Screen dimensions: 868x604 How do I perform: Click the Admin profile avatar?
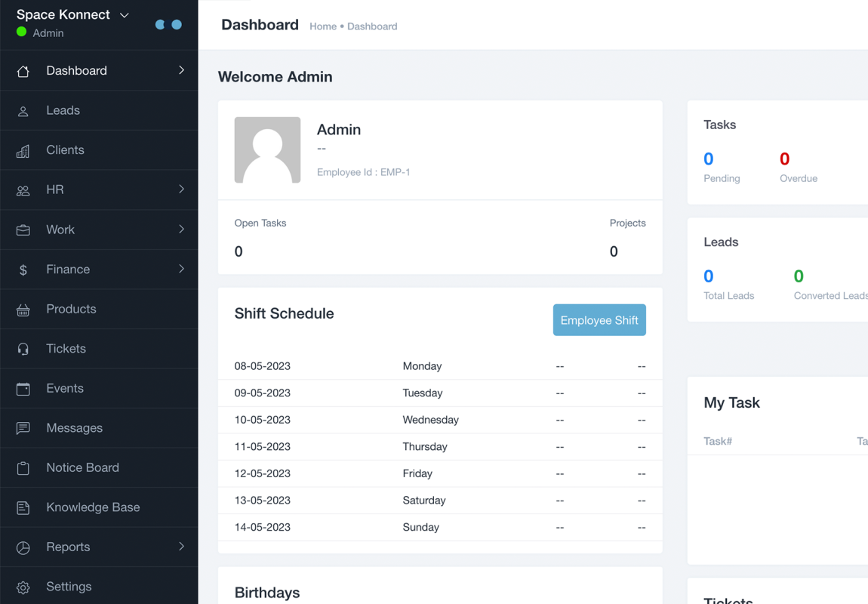click(x=267, y=150)
